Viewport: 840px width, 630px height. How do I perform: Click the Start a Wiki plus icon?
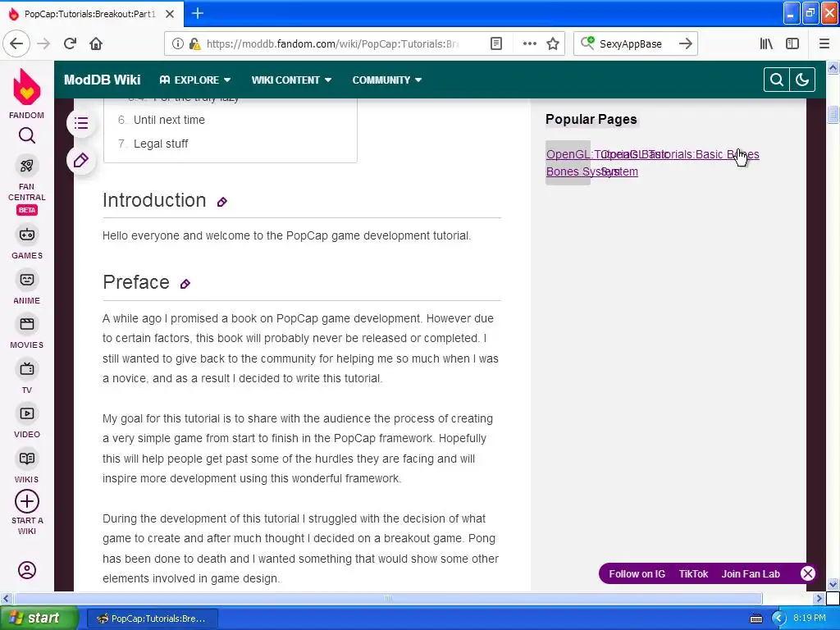[x=27, y=501]
